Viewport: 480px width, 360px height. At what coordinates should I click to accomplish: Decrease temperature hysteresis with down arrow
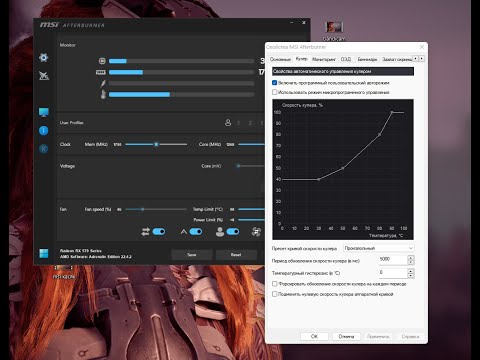click(411, 276)
